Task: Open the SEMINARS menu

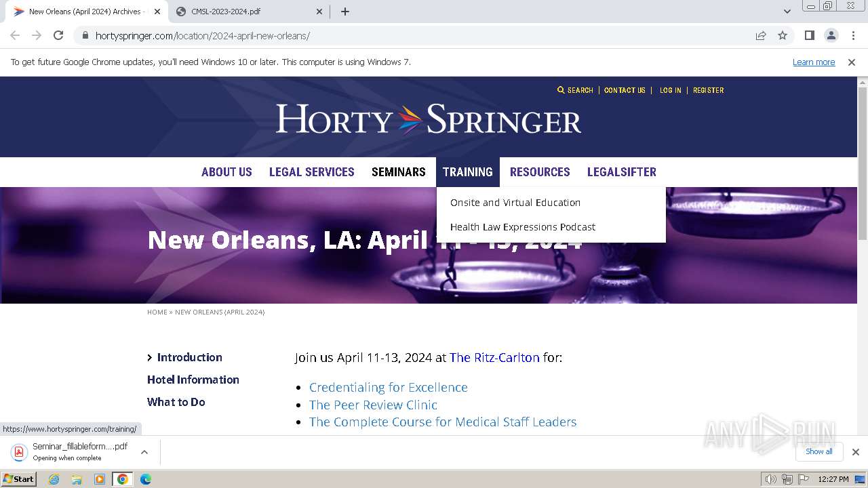Action: [x=399, y=172]
